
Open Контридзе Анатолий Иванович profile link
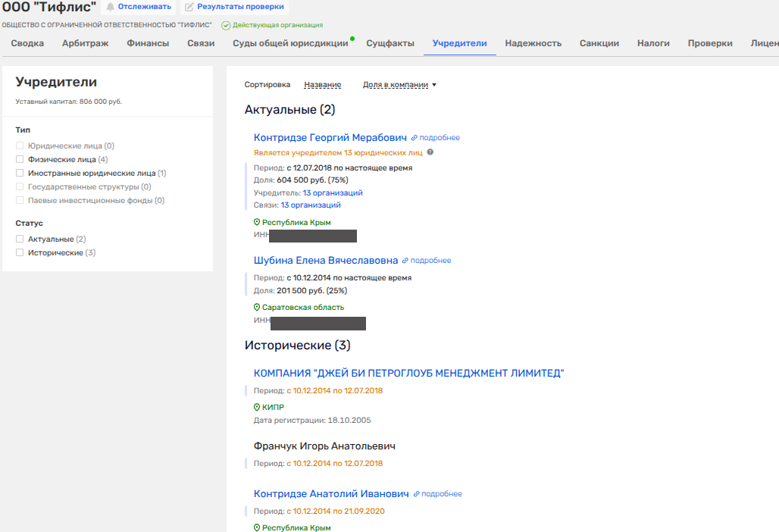tap(331, 494)
